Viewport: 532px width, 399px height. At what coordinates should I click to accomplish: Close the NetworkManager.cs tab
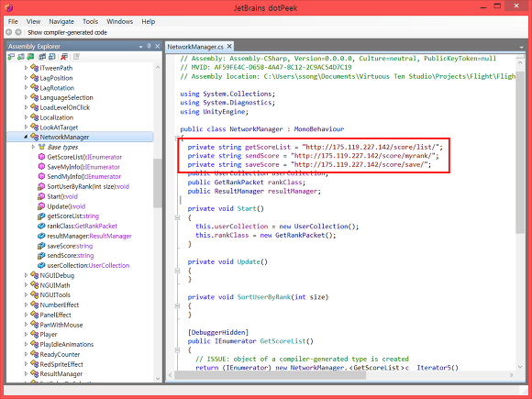[229, 46]
